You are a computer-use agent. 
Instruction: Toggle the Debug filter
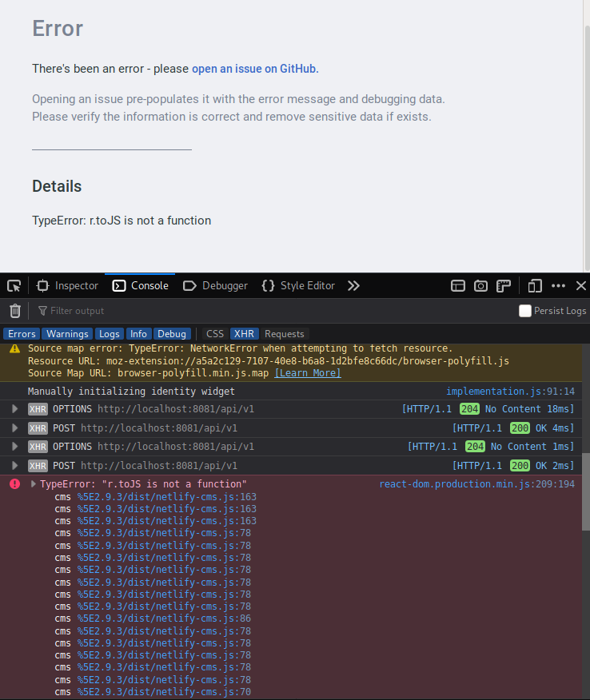pyautogui.click(x=172, y=334)
